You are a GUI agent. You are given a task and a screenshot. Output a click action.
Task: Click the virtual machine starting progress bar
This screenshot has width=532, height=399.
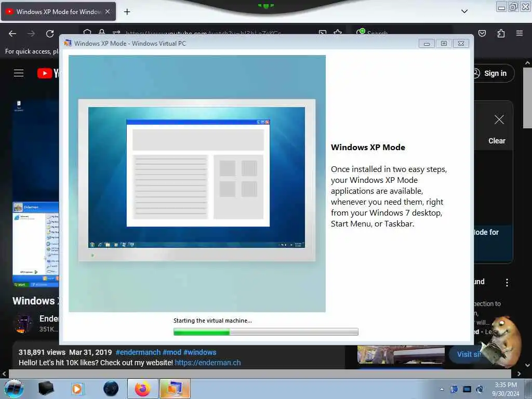click(265, 332)
